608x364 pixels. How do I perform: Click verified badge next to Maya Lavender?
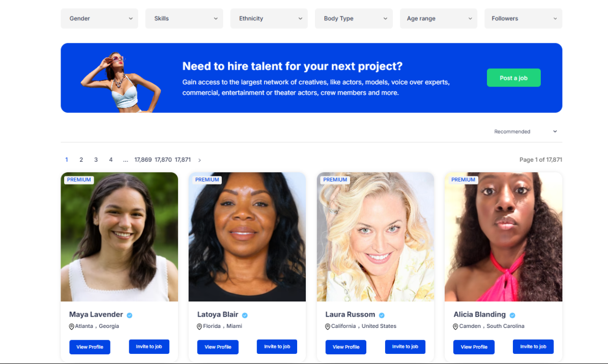130,315
